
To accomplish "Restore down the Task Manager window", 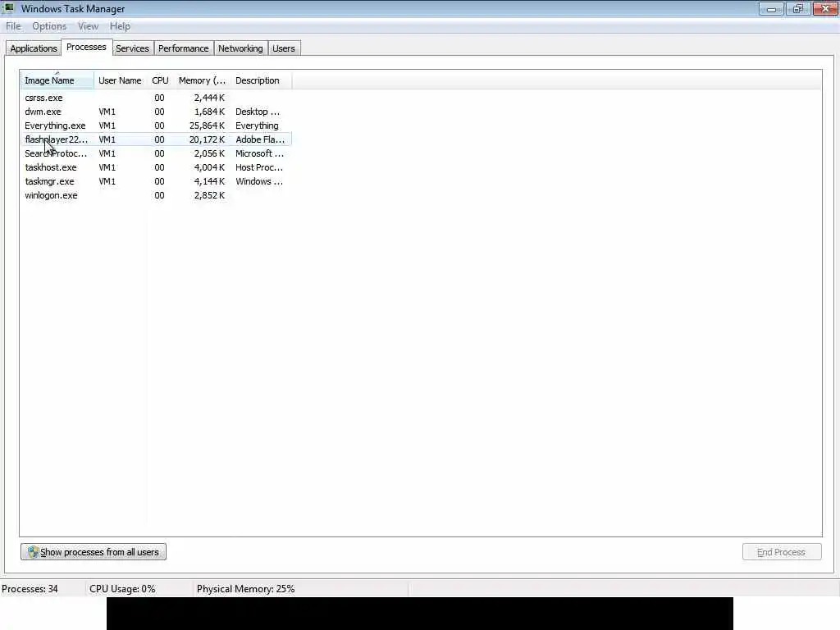I will 798,8.
